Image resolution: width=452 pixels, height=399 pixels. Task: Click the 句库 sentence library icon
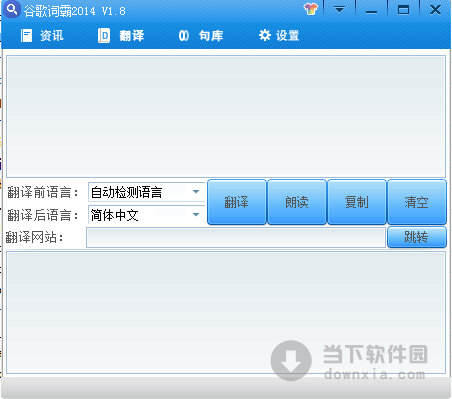184,35
